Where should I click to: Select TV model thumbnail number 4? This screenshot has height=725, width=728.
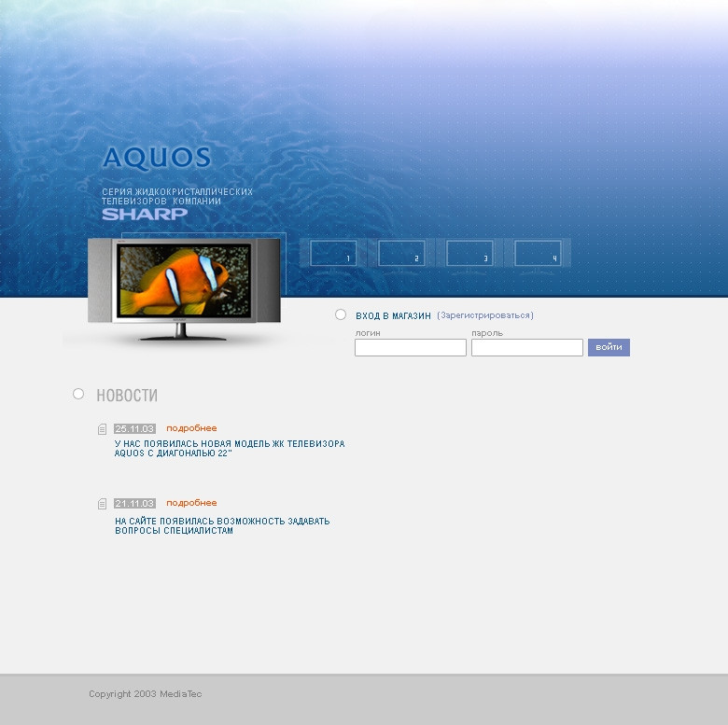(x=538, y=253)
